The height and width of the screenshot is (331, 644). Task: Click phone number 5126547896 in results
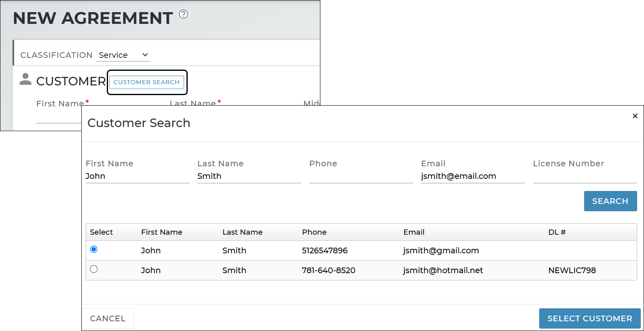[x=324, y=250]
